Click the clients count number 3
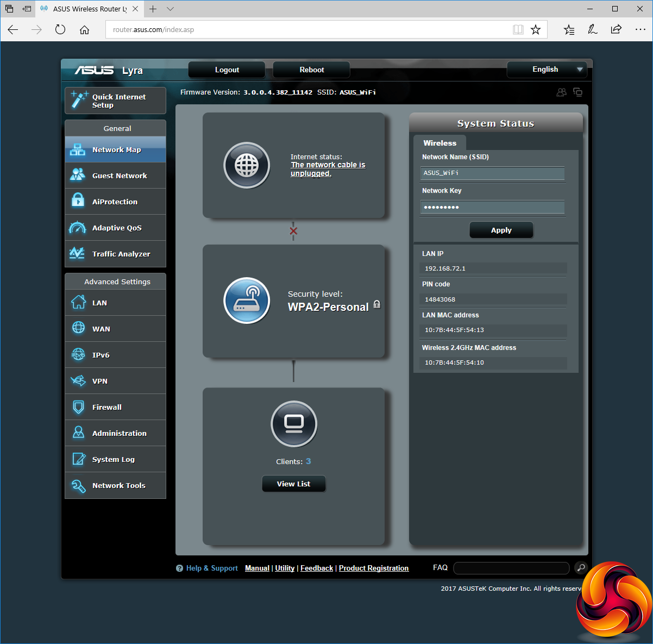 coord(309,461)
